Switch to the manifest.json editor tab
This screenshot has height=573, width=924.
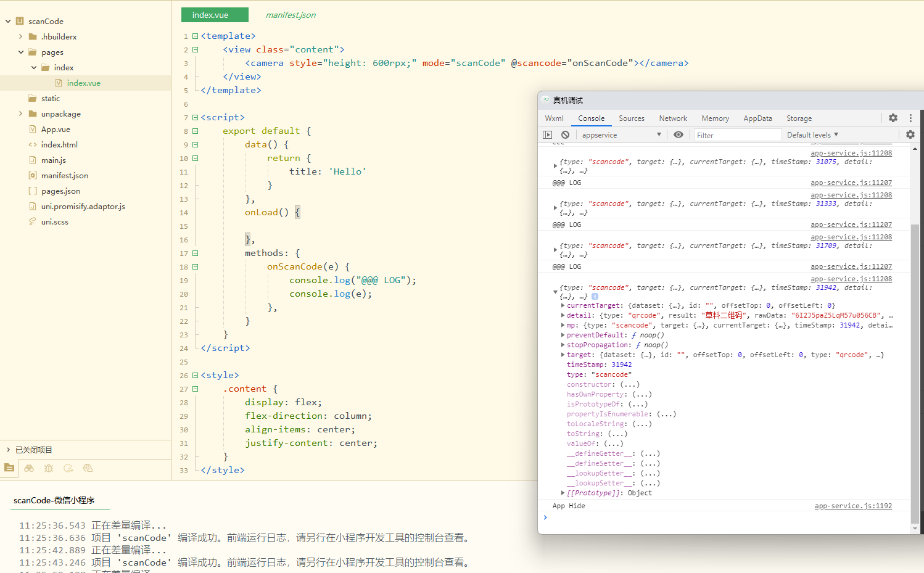click(291, 15)
